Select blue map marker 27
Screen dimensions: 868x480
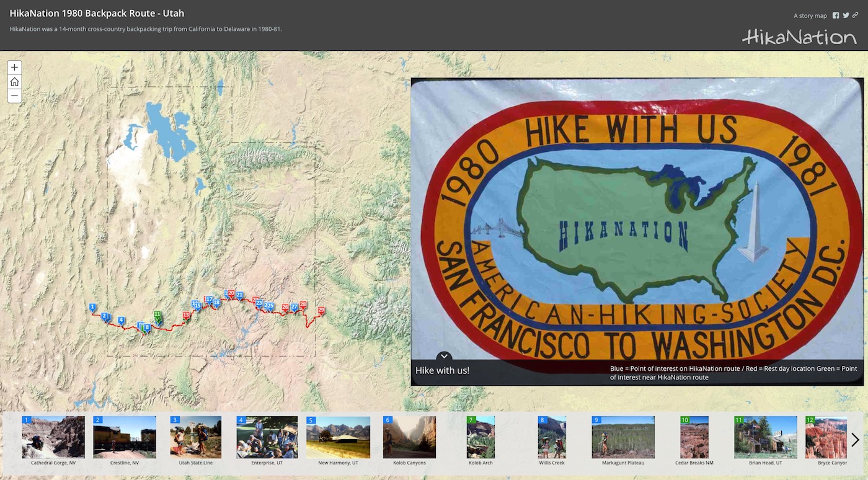tap(294, 308)
